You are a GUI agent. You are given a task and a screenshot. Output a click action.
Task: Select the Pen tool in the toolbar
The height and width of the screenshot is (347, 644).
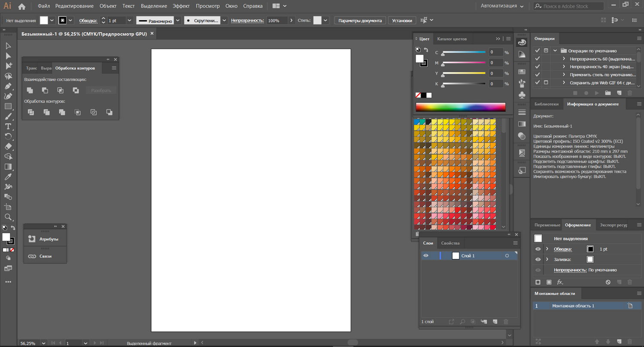(x=8, y=86)
